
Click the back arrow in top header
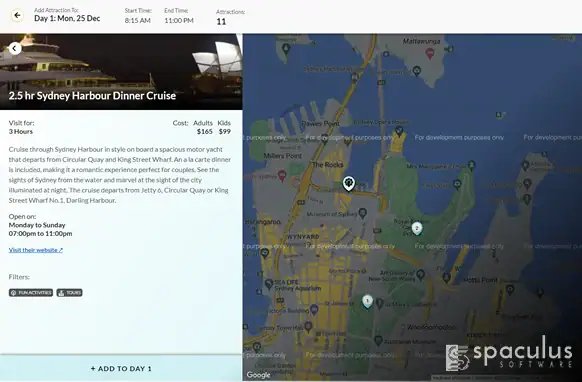17,16
